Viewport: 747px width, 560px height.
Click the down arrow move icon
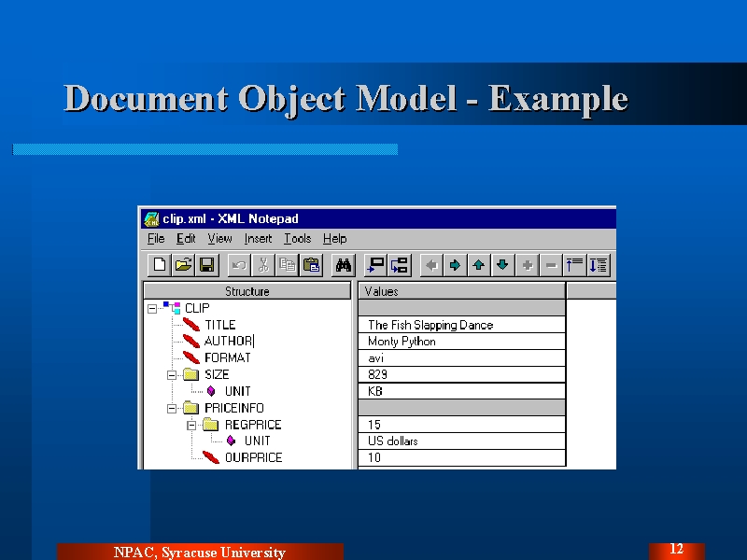coord(502,265)
